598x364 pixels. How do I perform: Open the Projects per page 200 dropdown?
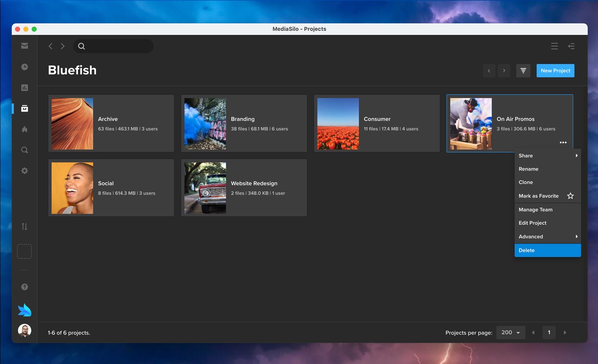511,333
